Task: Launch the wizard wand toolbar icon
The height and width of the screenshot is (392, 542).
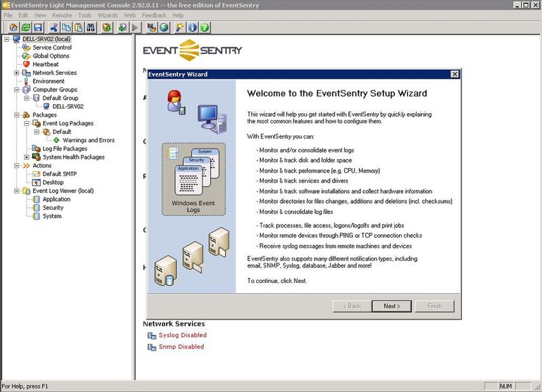Action: tap(180, 27)
